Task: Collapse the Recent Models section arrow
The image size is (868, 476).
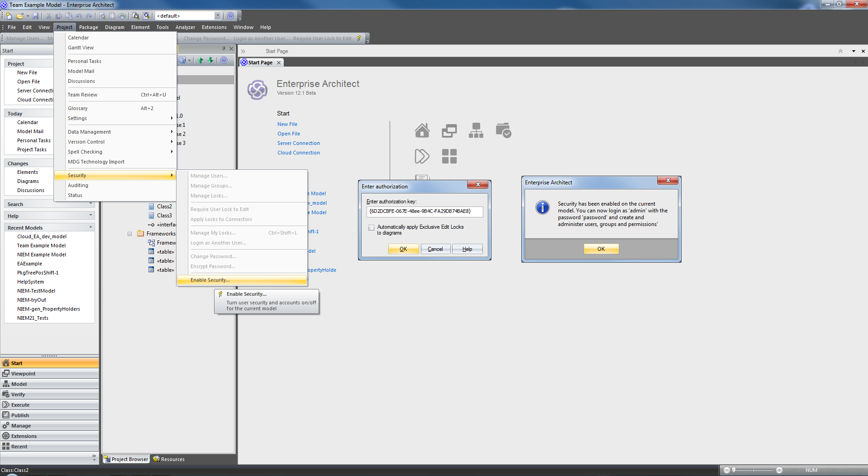Action: (91, 227)
